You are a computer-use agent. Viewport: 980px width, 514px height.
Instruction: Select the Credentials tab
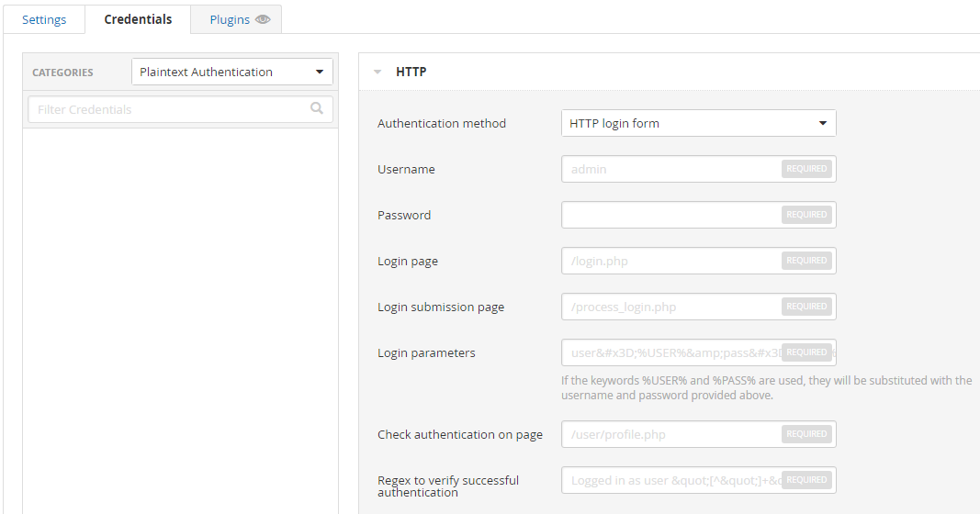138,19
